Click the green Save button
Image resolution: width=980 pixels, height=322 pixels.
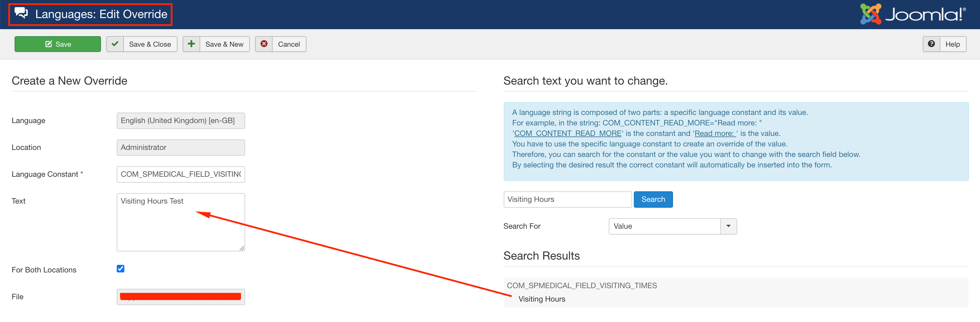57,44
